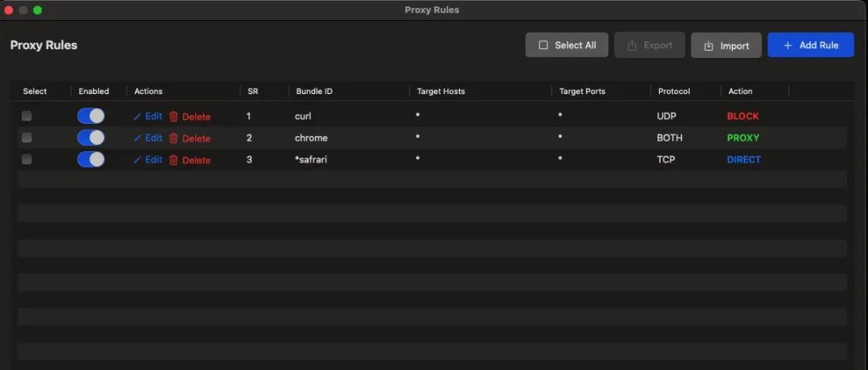868x370 pixels.
Task: Close the Proxy Rules window
Action: click(x=8, y=10)
